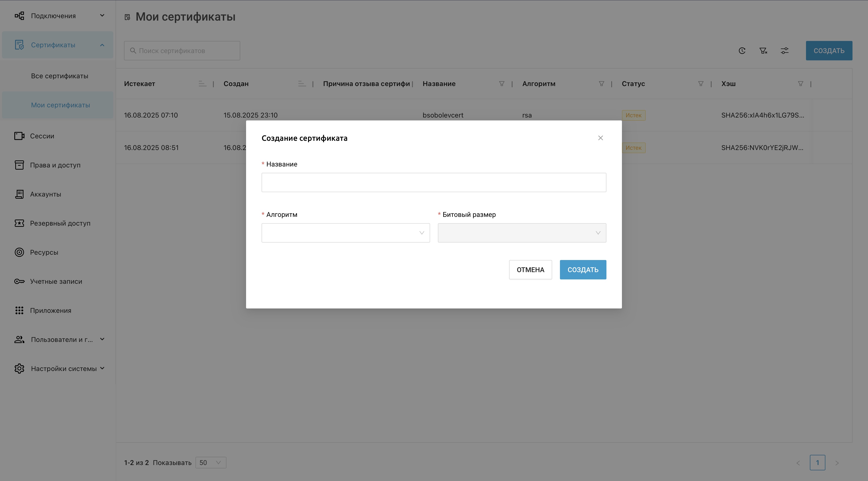868x481 pixels.
Task: Click the Sessions sidebar icon
Action: [x=19, y=136]
